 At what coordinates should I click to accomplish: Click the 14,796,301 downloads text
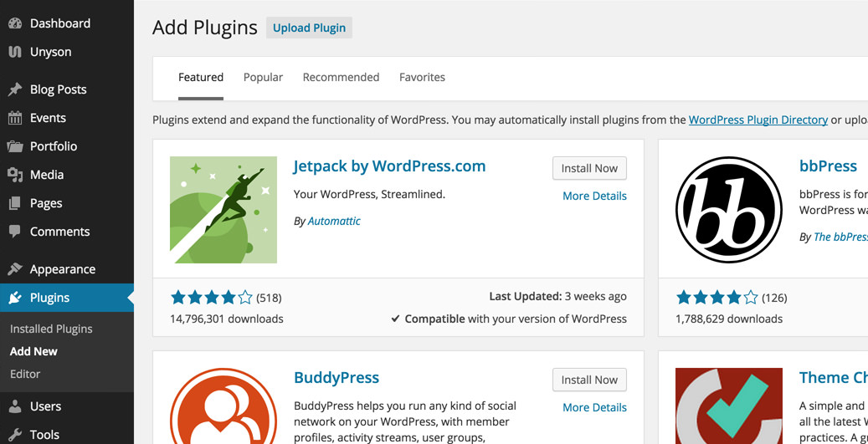pos(227,319)
